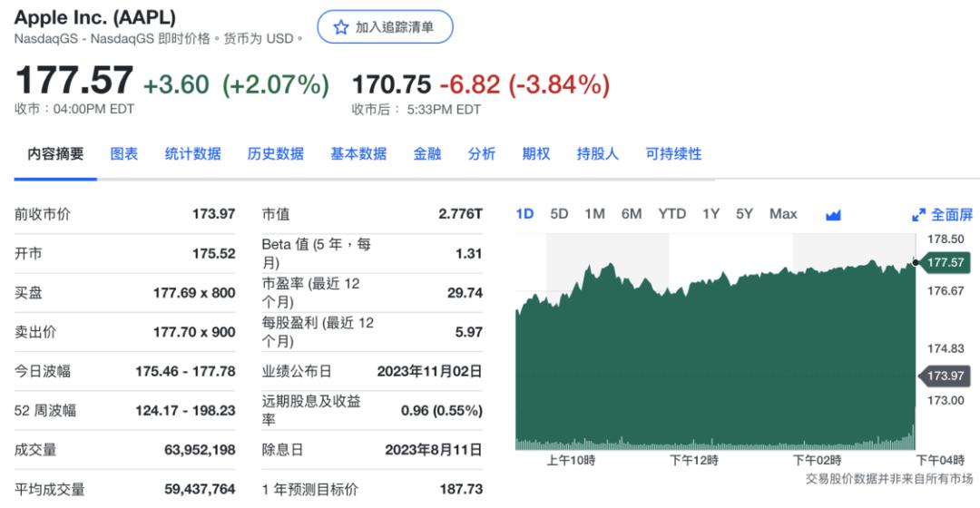This screenshot has width=980, height=508.
Task: Open the 金融 tab
Action: (x=427, y=154)
